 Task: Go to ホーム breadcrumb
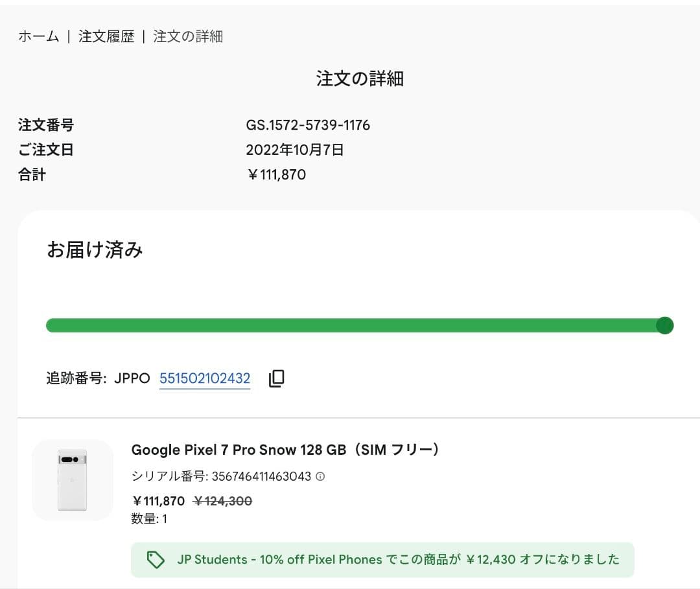38,36
